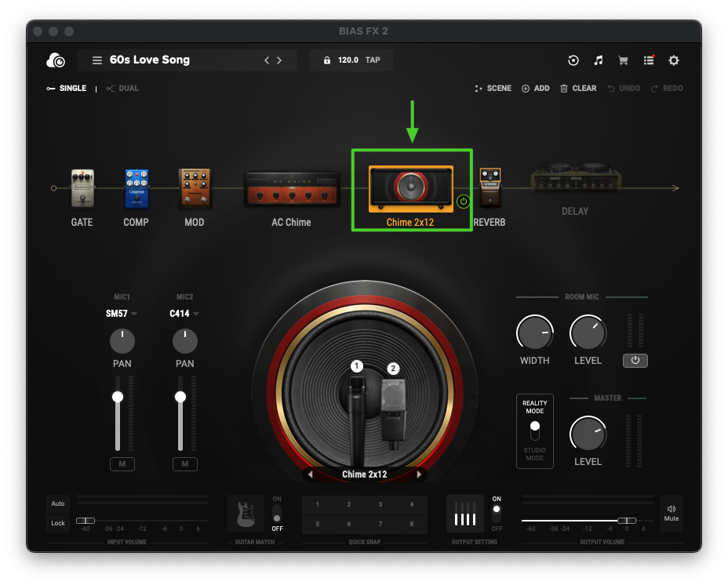728x585 pixels.
Task: Select Quick Snap slot 3
Action: click(380, 504)
